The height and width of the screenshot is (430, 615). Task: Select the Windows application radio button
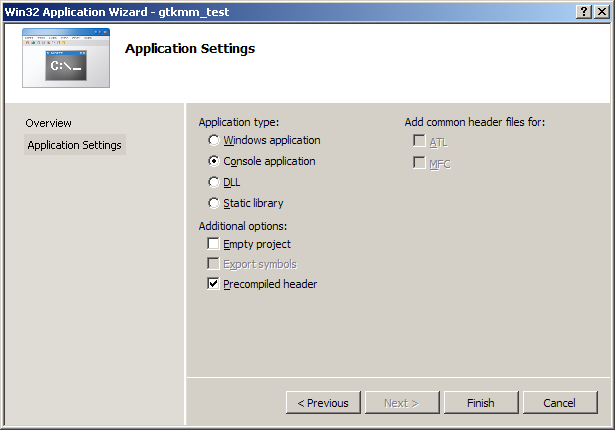(214, 141)
